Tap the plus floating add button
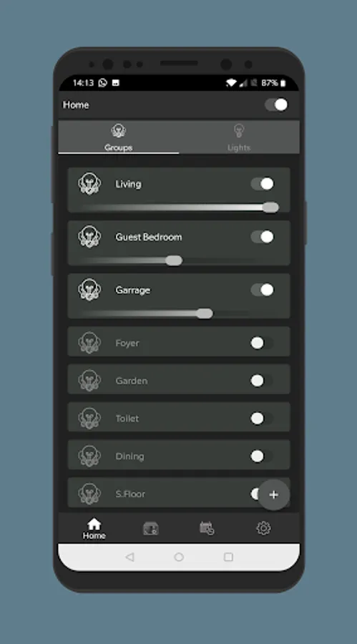This screenshot has width=357, height=644. (273, 495)
